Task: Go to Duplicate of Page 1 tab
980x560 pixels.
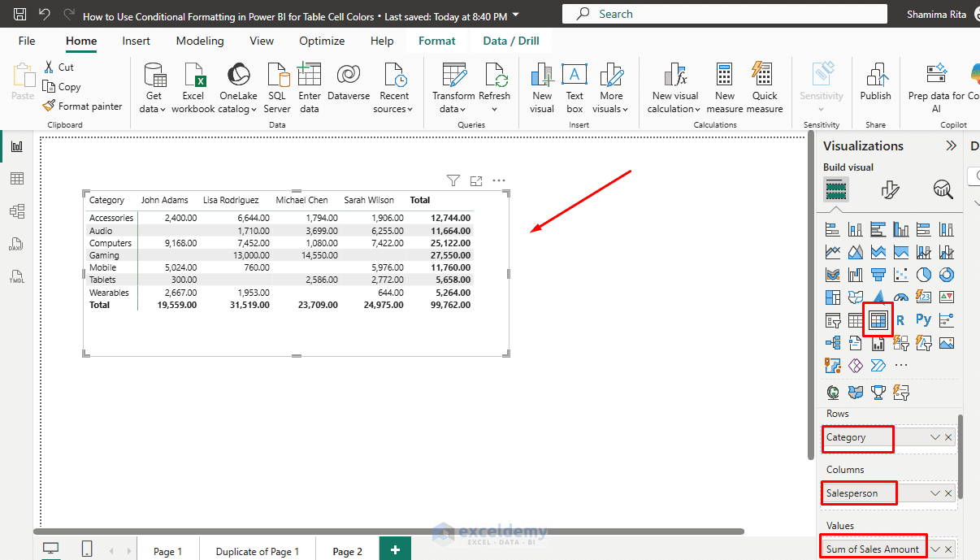Action: (x=258, y=551)
